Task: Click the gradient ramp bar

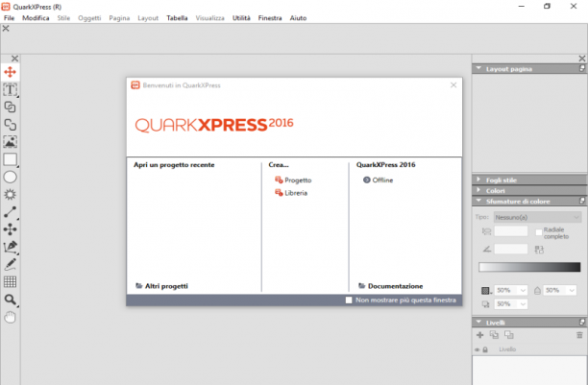Action: pos(529,267)
